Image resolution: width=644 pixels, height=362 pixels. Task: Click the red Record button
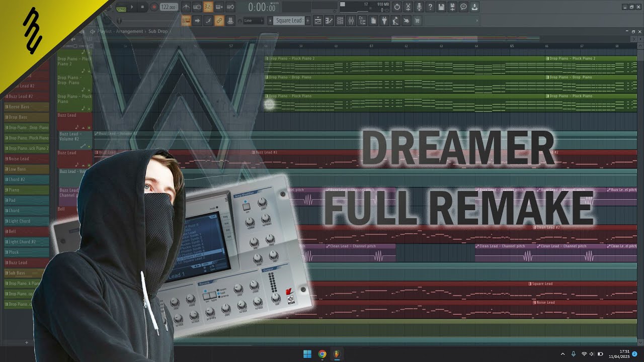click(x=154, y=7)
